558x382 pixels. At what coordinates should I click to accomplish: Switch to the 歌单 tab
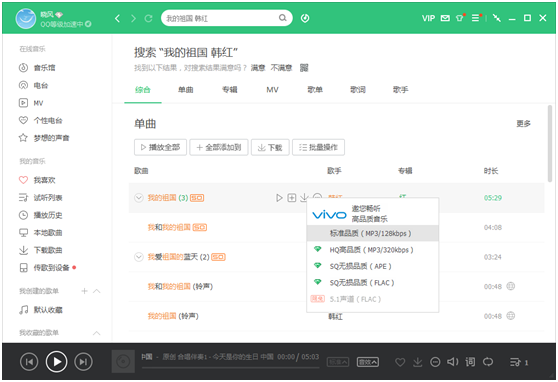point(315,90)
